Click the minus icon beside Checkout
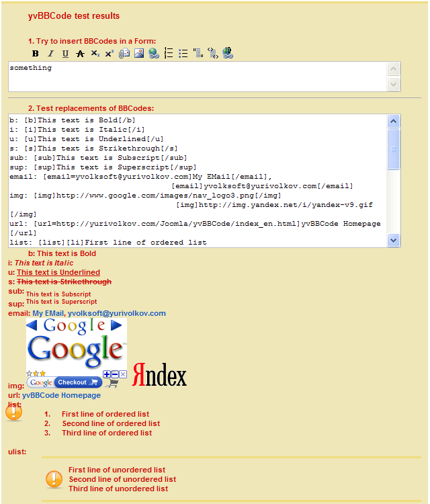Image resolution: width=430 pixels, height=504 pixels. pyautogui.click(x=115, y=374)
